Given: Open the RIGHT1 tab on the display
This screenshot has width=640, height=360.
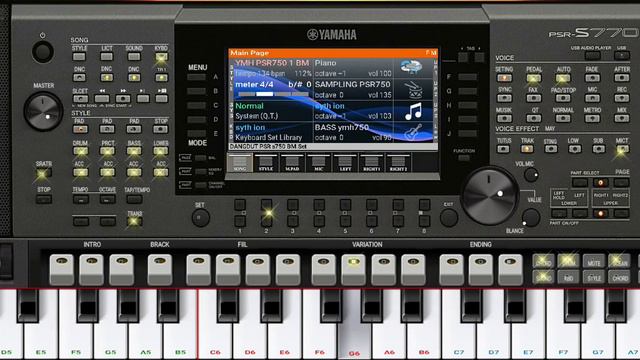Looking at the screenshot, I should (371, 163).
